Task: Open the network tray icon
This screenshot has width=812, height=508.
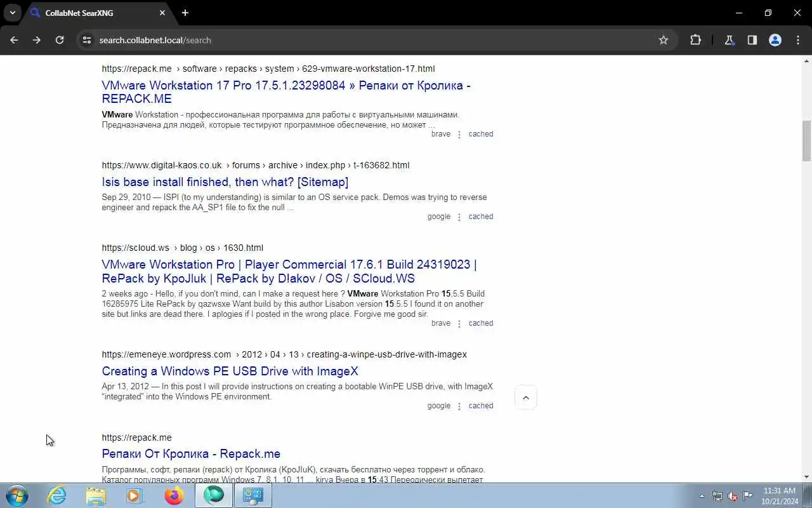Action: [x=717, y=496]
